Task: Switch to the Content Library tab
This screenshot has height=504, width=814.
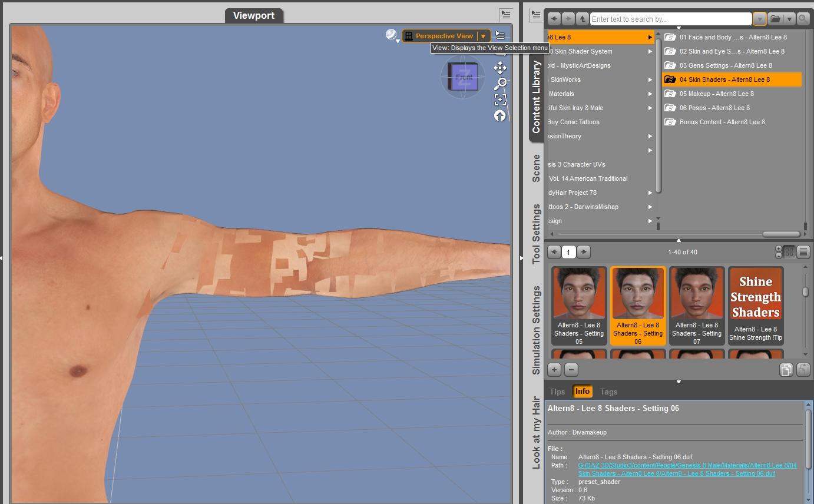Action: tap(536, 97)
